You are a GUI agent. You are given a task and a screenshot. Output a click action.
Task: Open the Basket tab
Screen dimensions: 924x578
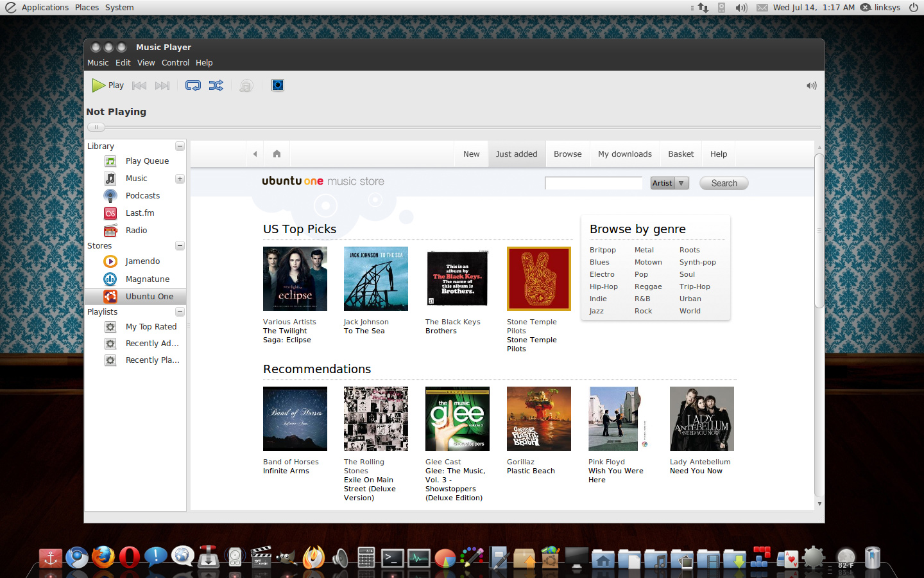tap(681, 154)
